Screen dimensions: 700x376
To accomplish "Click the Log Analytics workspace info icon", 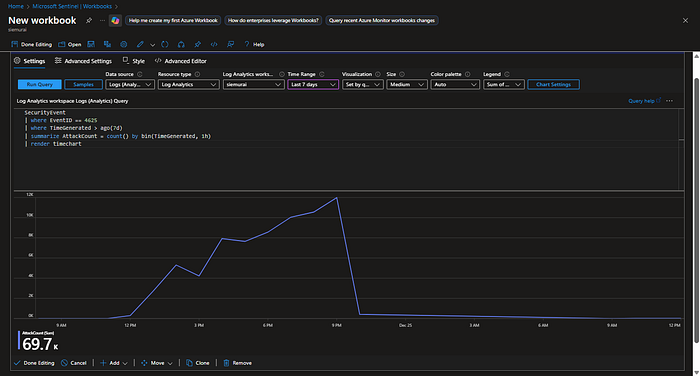I will point(282,74).
